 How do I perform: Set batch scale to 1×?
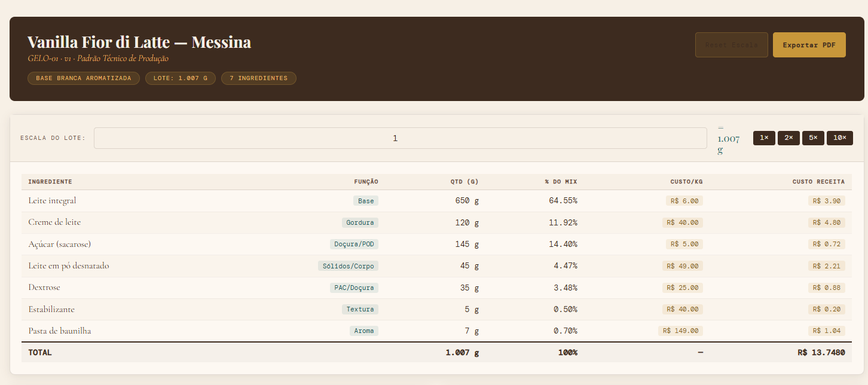click(764, 138)
